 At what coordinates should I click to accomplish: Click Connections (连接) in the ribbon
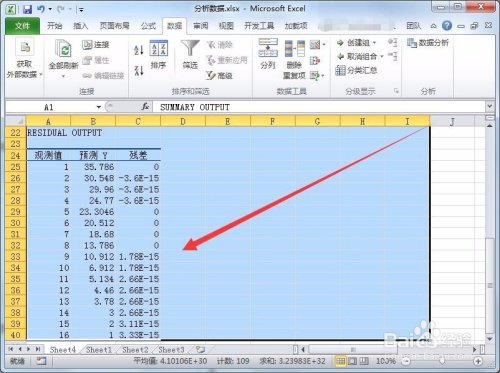[x=96, y=45]
